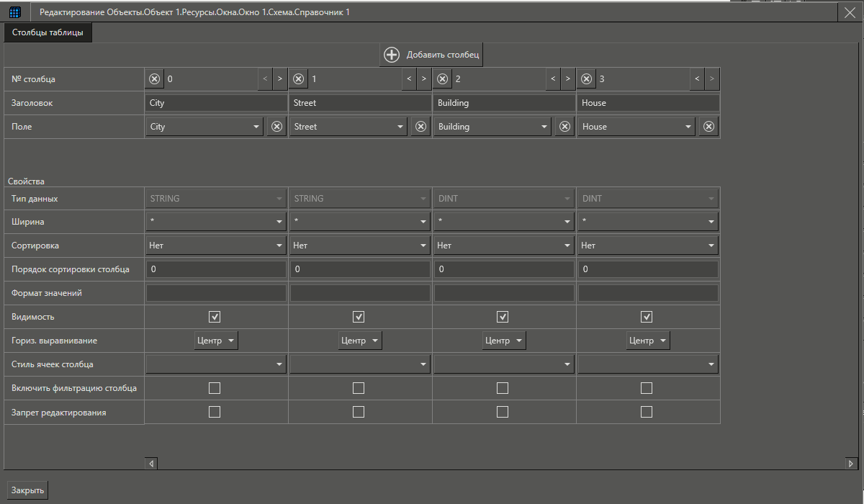Viewport: 864px width, 504px height.
Task: Click the table app icon in title bar
Action: [14, 12]
